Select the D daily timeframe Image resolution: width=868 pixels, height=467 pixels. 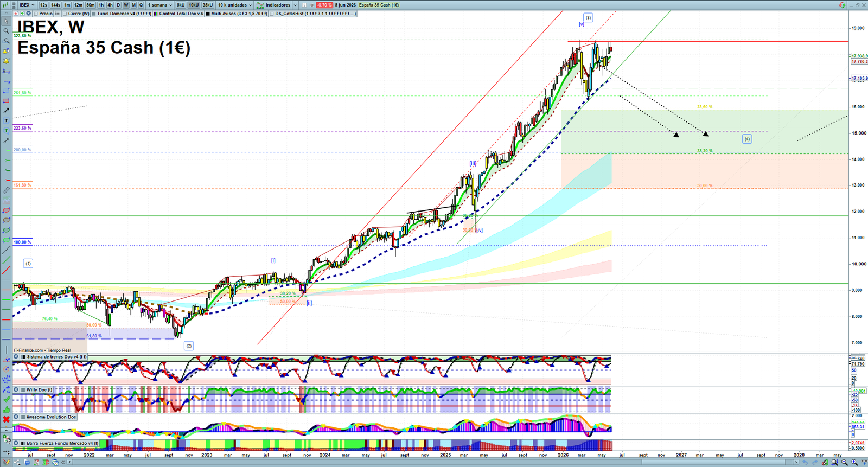[118, 5]
